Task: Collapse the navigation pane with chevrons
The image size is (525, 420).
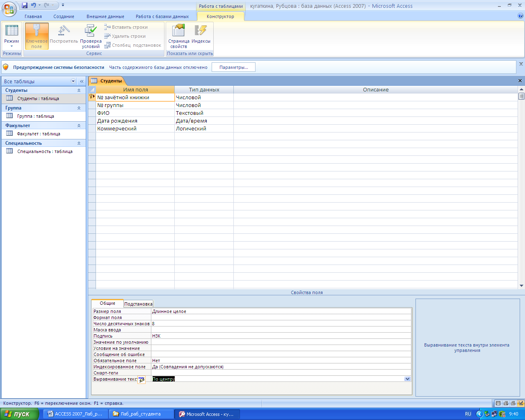Action: pyautogui.click(x=82, y=81)
